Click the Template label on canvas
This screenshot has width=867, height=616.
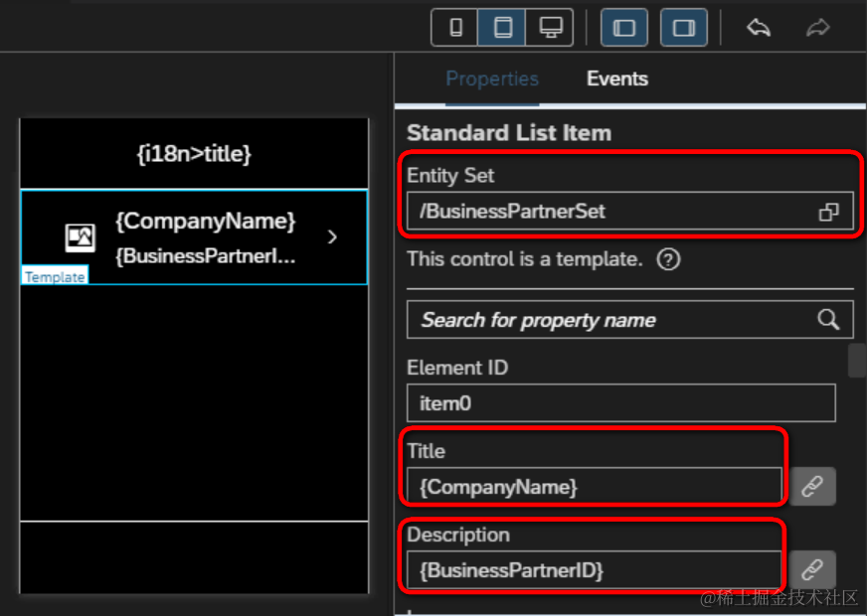[55, 276]
